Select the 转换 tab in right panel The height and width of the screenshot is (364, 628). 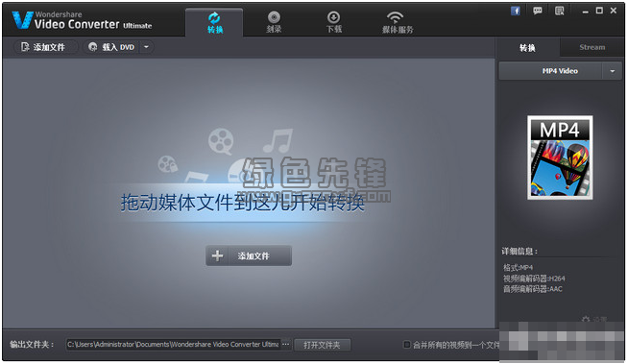[527, 48]
